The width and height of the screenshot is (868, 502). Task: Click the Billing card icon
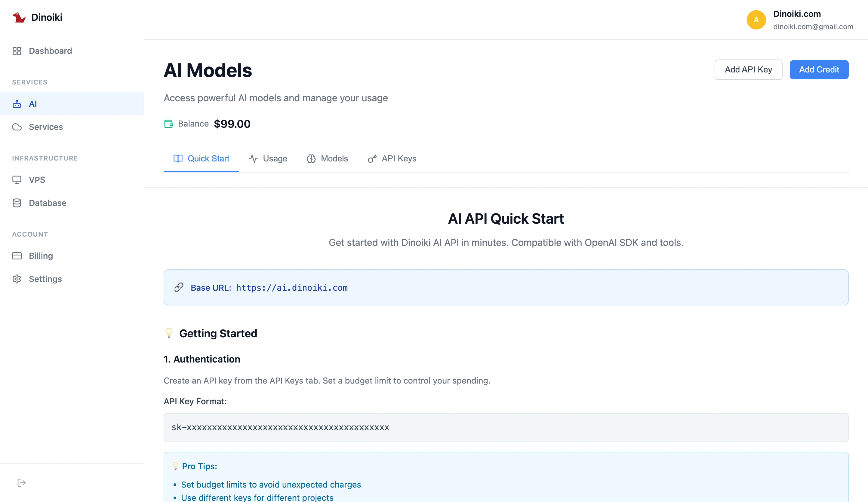pos(17,256)
